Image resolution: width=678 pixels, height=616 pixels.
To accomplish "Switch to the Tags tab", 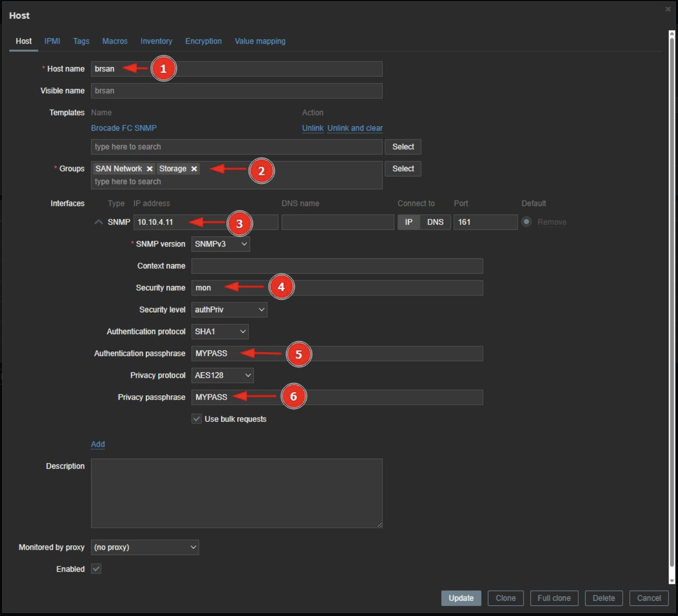I will pos(81,41).
